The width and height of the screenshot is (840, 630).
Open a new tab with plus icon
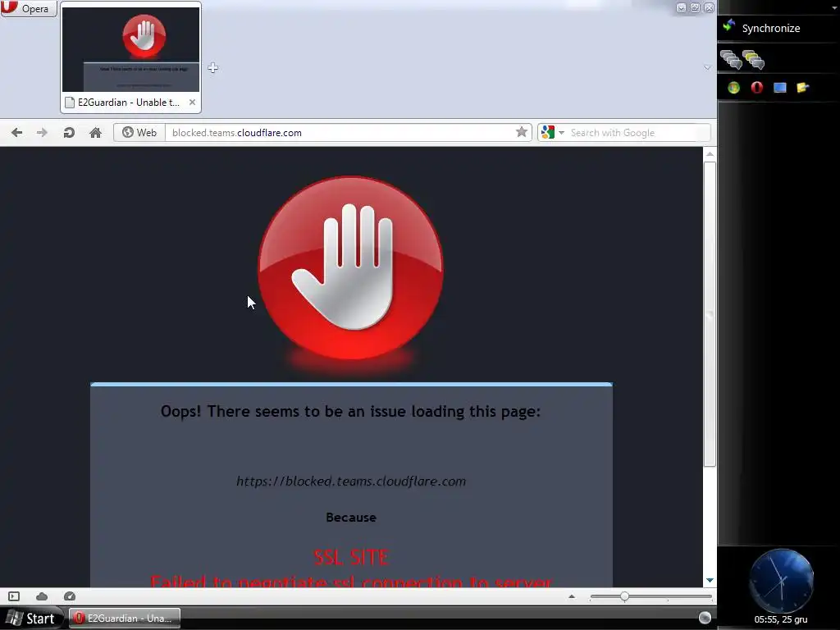point(212,68)
